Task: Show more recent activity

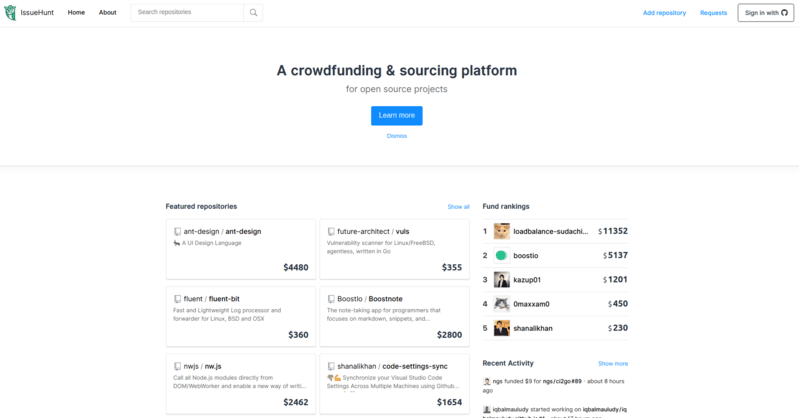Action: (613, 364)
